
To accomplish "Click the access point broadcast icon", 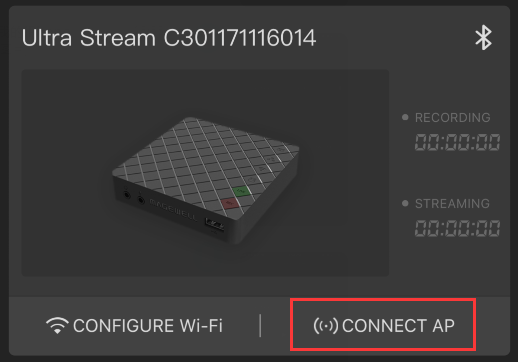I will (326, 326).
